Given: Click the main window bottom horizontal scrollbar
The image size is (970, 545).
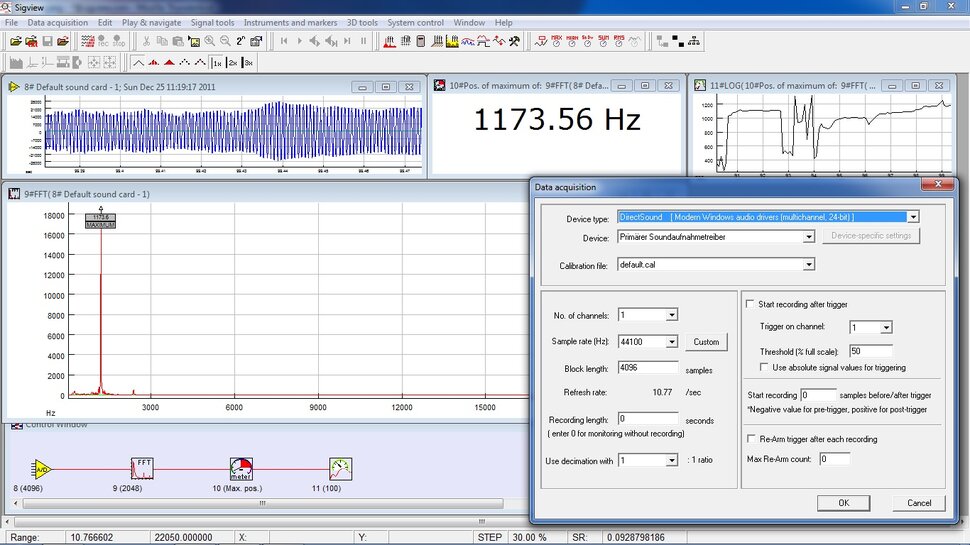Looking at the screenshot, I should pyautogui.click(x=483, y=521).
